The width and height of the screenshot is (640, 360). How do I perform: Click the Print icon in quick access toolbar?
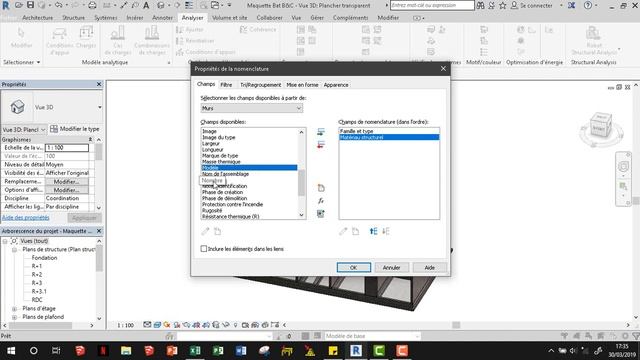pos(92,5)
